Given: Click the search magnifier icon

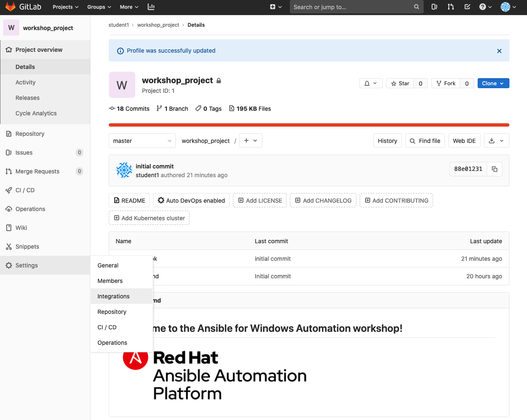Looking at the screenshot, I should pyautogui.click(x=416, y=7).
